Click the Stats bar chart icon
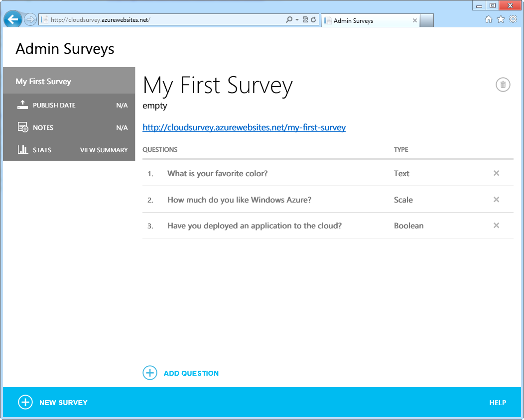This screenshot has width=524, height=420. click(x=23, y=149)
